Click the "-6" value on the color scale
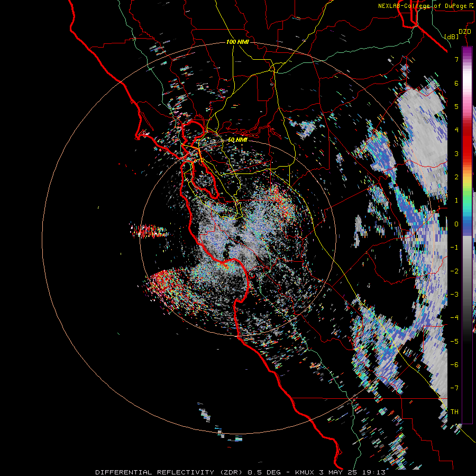The height and width of the screenshot is (476, 476). coord(454,365)
